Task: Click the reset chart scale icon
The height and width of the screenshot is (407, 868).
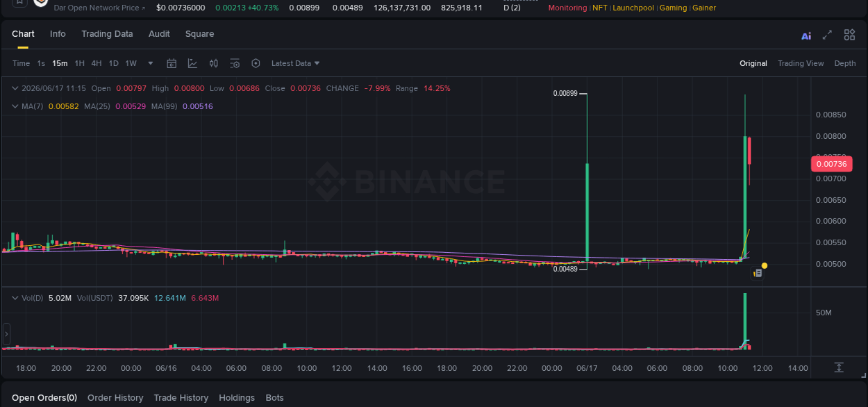Action: point(839,367)
